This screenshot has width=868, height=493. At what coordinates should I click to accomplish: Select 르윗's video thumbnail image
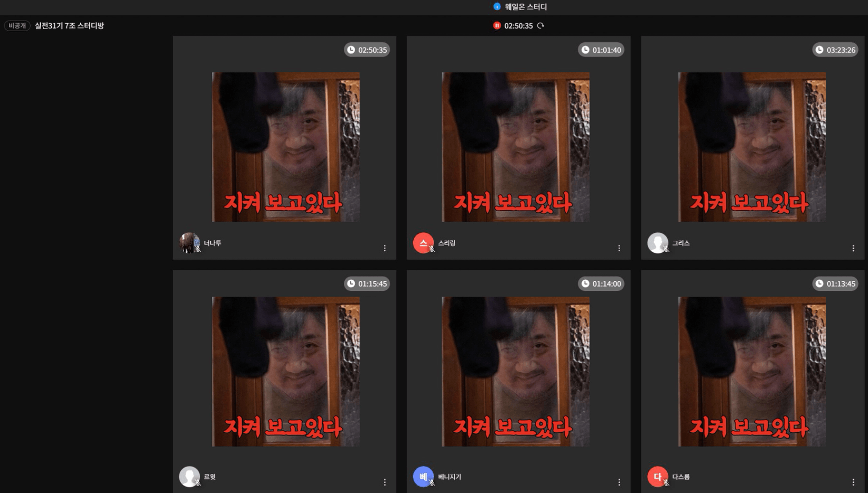point(286,372)
